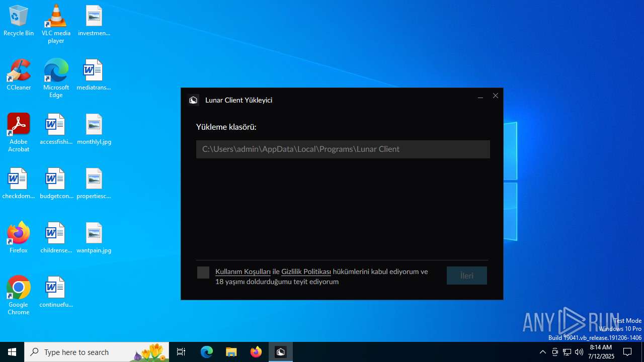Select the monthlyl.jpg file icon
644x362 pixels.
[94, 130]
